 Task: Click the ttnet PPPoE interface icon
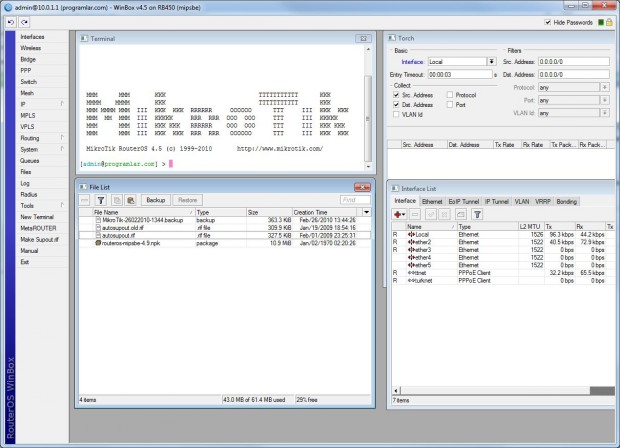[x=411, y=273]
